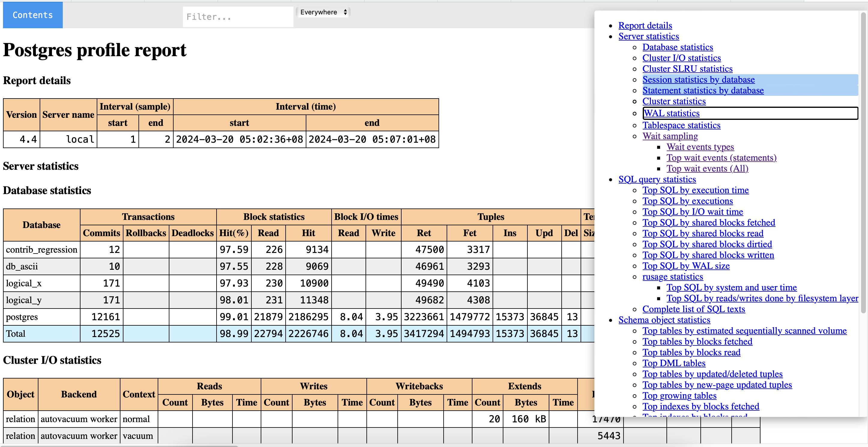
Task: Click the Contents button
Action: [x=33, y=15]
